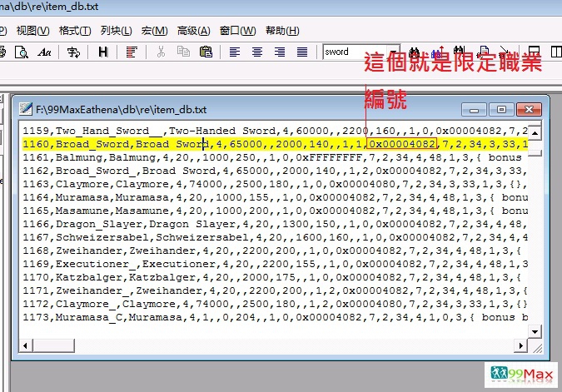Viewport: 562px width, 392px height.
Task: Restore the item_db.txt document window
Action: coord(501,109)
